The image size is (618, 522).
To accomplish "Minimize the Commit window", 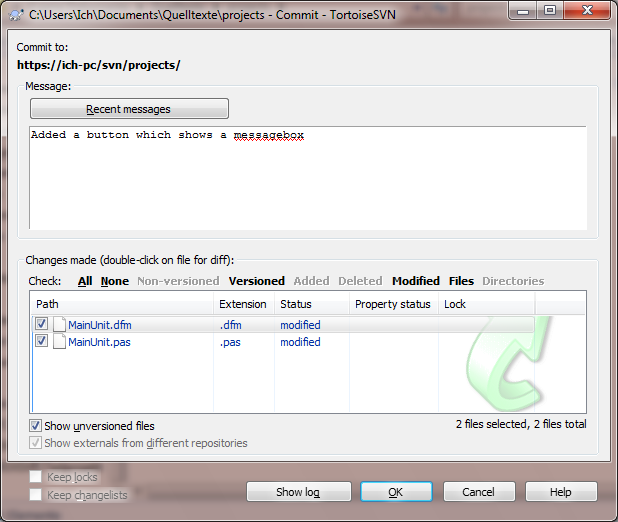I will [x=523, y=11].
